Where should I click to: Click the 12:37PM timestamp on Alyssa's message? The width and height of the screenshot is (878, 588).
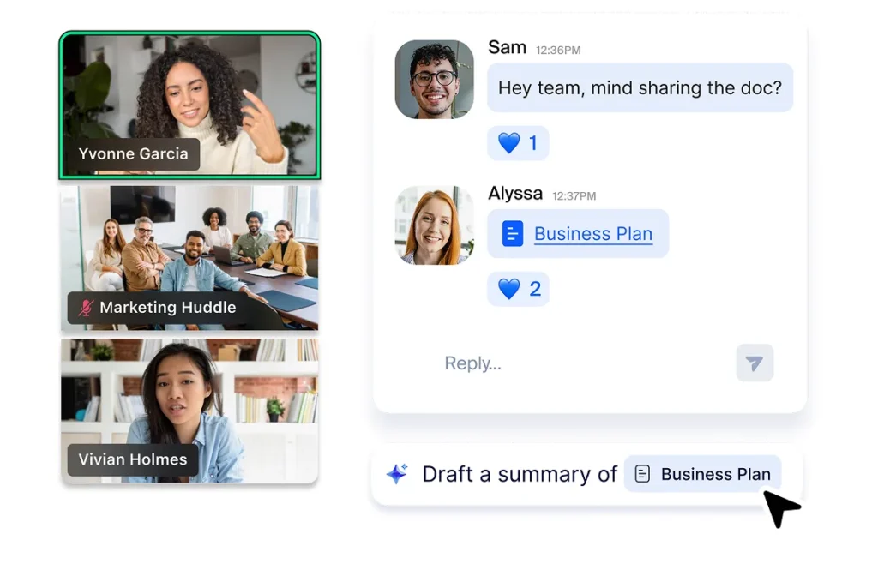coord(574,196)
